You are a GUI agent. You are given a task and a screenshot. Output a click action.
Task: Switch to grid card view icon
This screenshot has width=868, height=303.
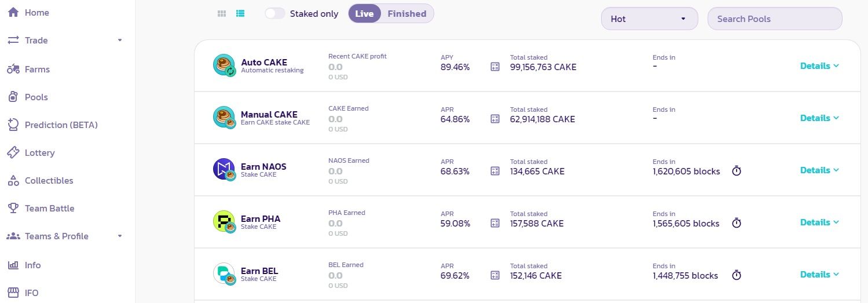tap(221, 13)
